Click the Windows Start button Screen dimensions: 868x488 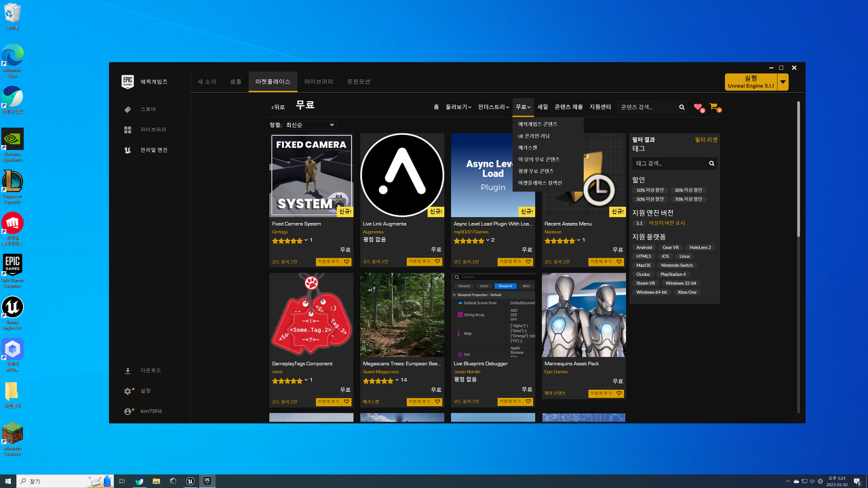pyautogui.click(x=8, y=481)
